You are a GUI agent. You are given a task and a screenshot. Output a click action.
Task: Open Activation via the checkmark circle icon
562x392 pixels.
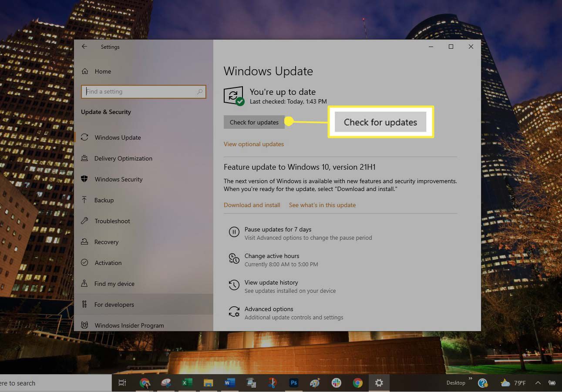[x=84, y=263]
